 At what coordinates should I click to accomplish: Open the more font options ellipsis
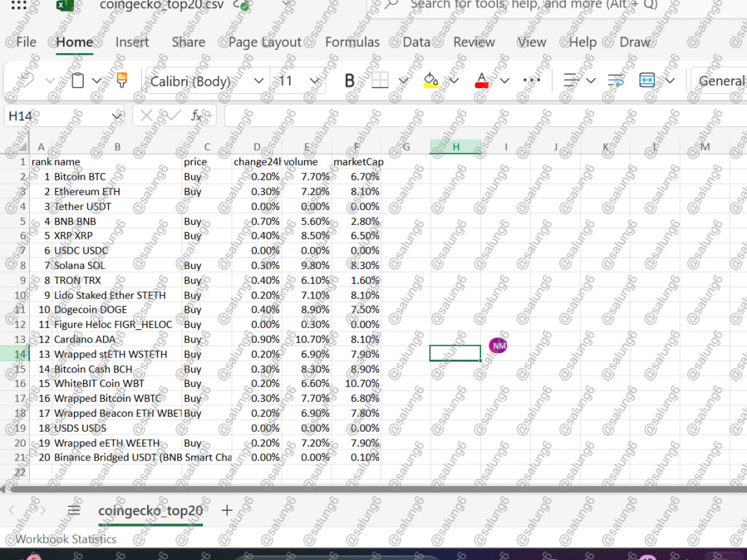point(531,81)
